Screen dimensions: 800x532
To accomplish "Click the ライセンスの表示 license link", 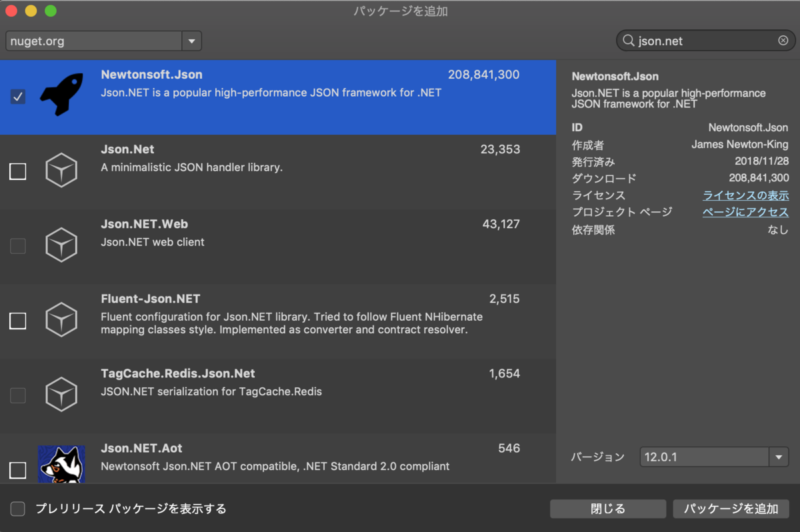I will (745, 195).
